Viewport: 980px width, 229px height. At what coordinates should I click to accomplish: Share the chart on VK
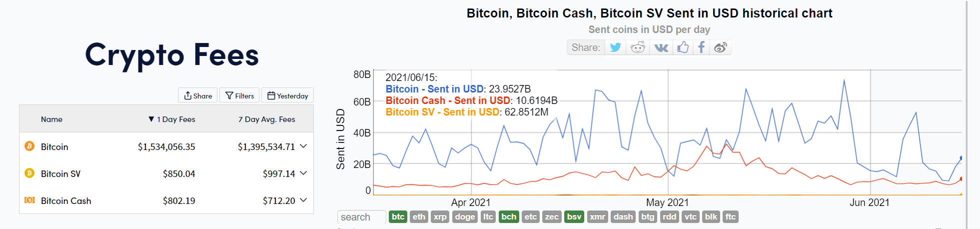click(661, 47)
